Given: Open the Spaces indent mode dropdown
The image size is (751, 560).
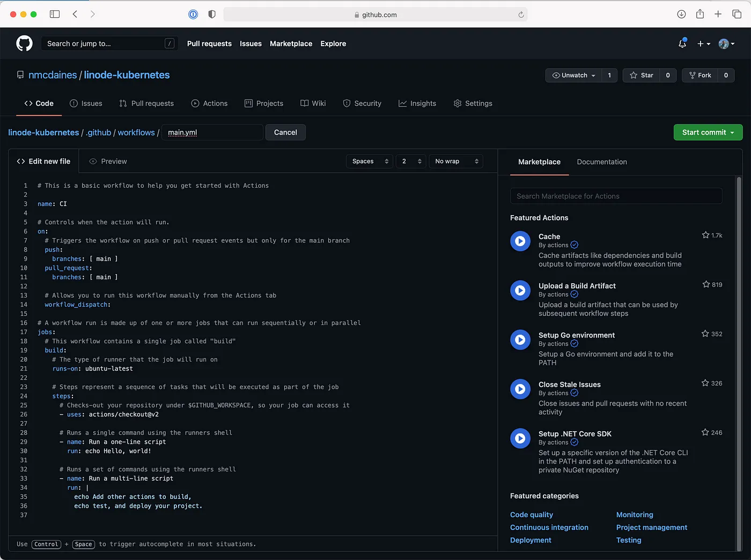Looking at the screenshot, I should 370,161.
